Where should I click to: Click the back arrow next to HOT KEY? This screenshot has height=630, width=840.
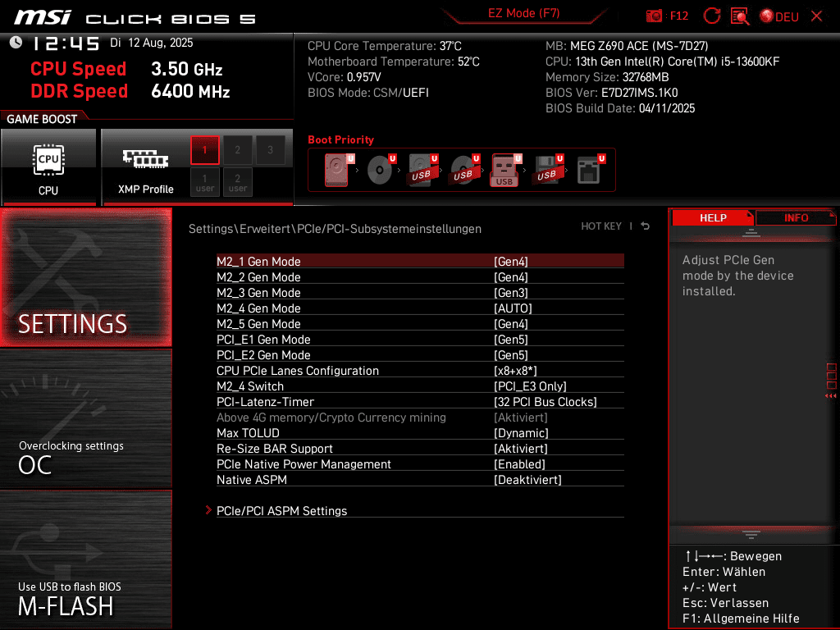coord(646,226)
